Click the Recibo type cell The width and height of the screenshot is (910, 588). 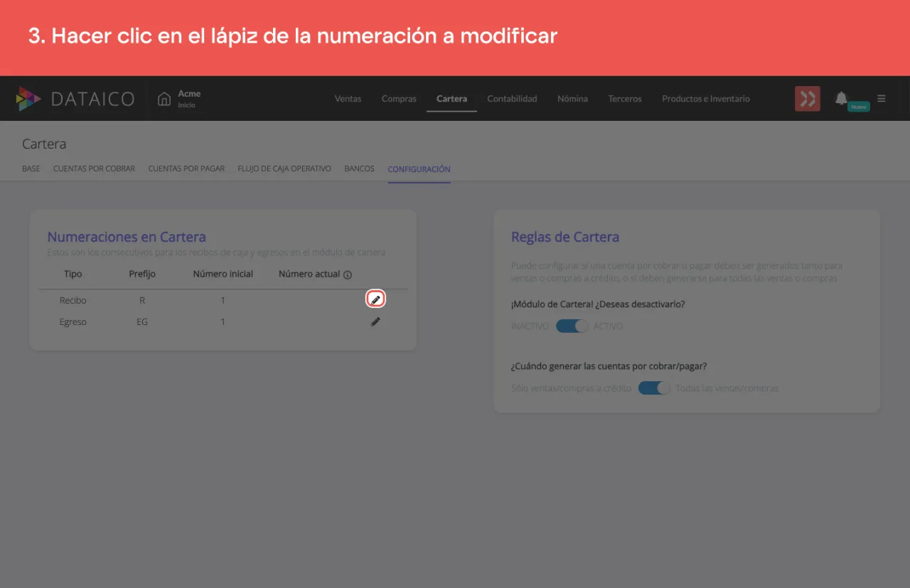[x=73, y=301]
